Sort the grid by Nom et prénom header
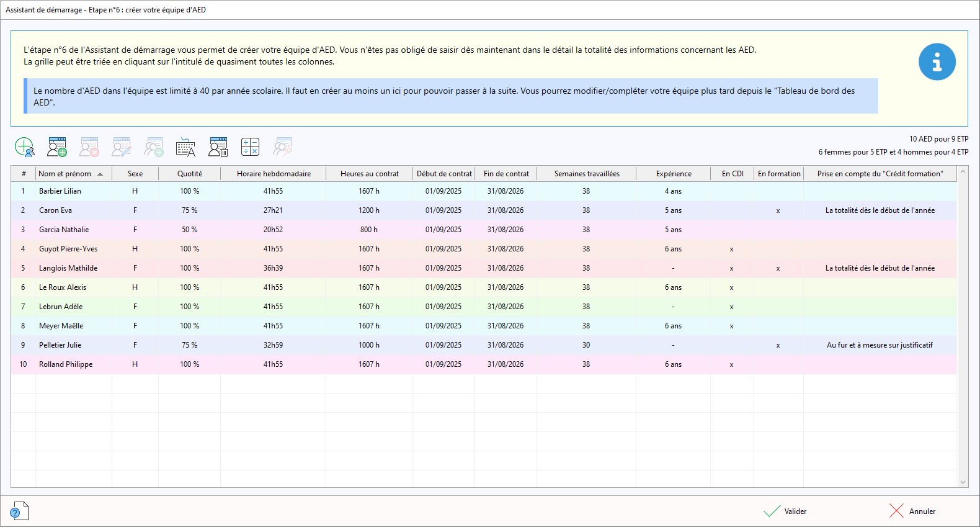This screenshot has width=980, height=527. (65, 174)
